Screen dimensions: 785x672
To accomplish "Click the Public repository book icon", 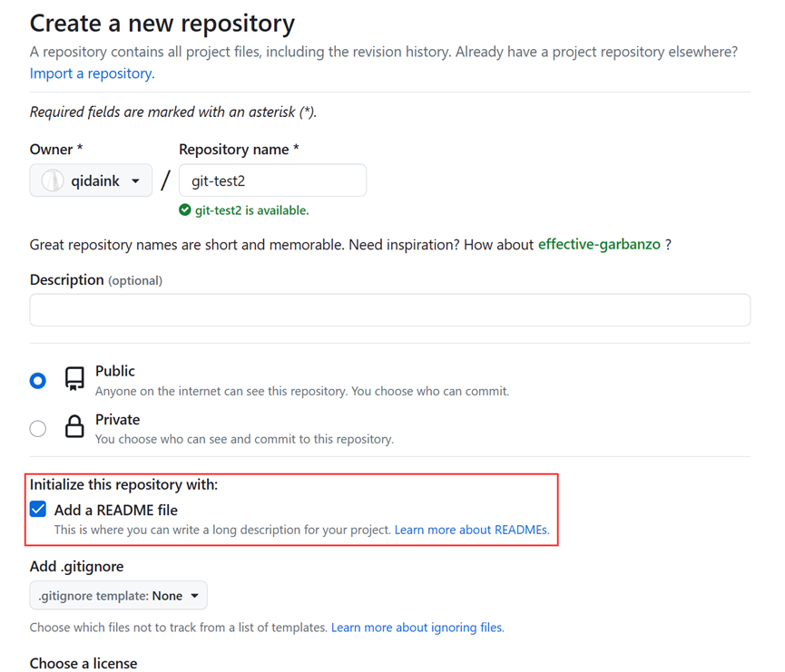I will pyautogui.click(x=74, y=378).
